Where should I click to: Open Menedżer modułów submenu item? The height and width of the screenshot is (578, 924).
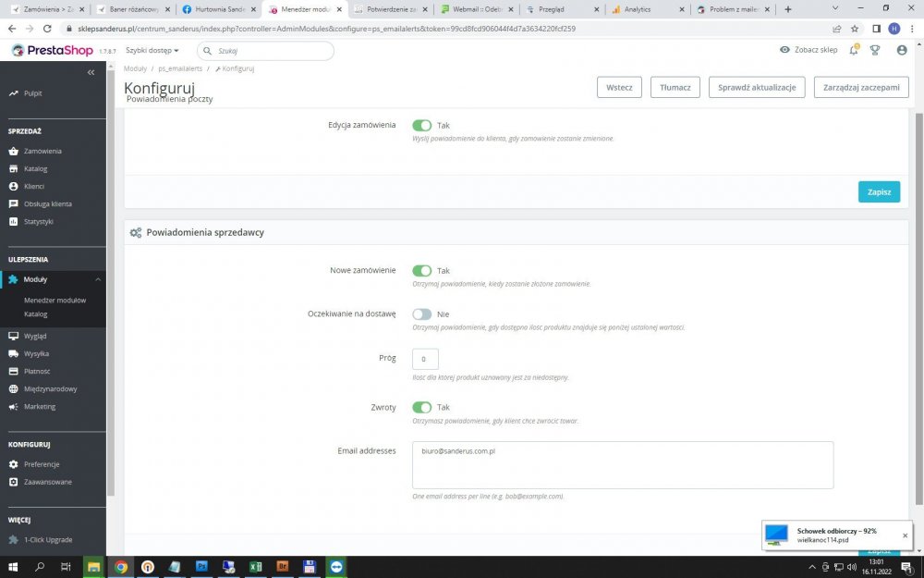pyautogui.click(x=55, y=301)
